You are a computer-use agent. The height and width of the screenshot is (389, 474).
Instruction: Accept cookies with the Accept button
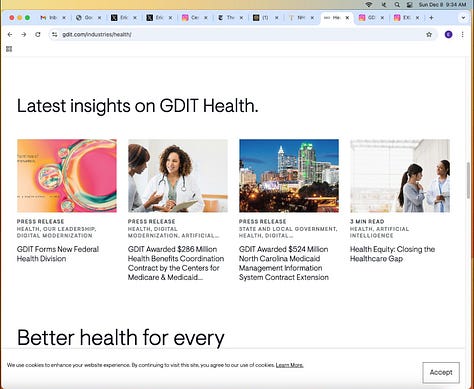441,372
